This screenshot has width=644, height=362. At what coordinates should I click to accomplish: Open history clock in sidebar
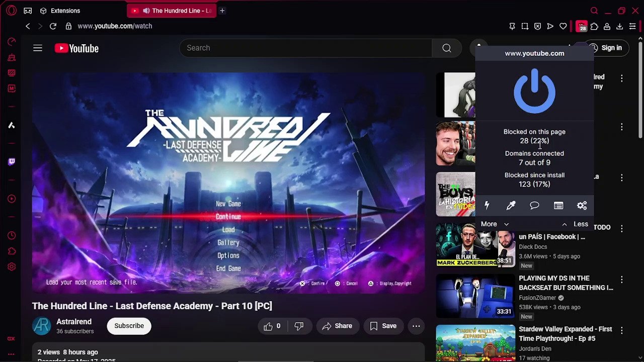click(x=12, y=235)
